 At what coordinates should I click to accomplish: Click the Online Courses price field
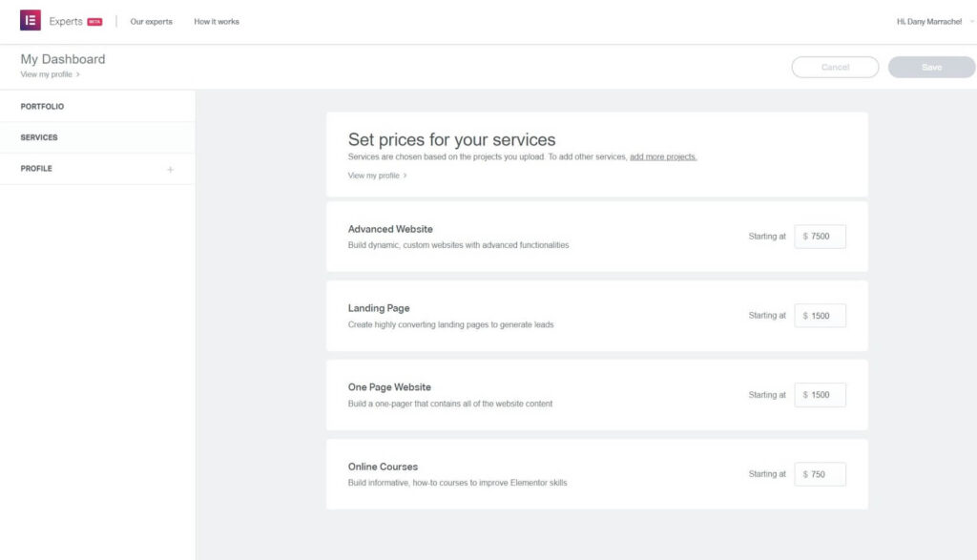[821, 474]
